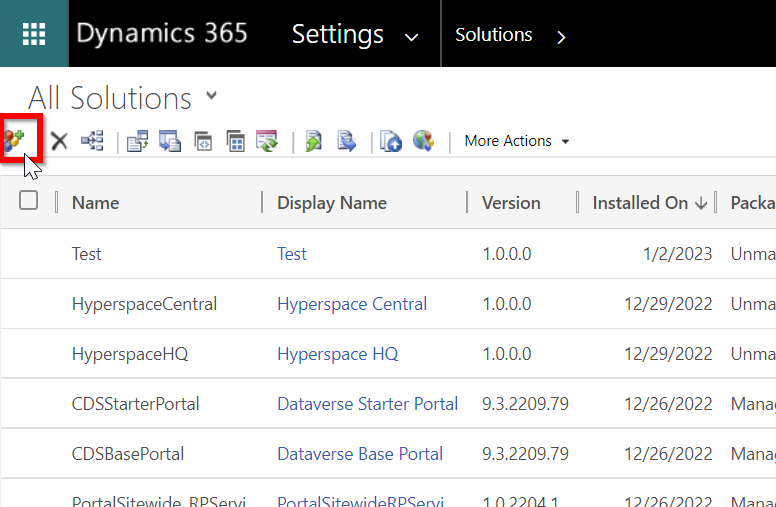
Task: Click 12/26/2022 date in CDSStarterPortal row
Action: tap(668, 404)
